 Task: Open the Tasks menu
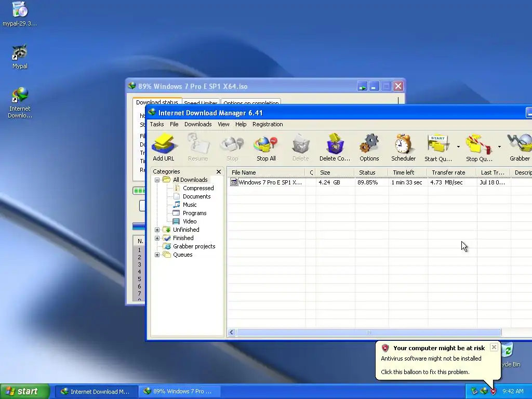157,124
